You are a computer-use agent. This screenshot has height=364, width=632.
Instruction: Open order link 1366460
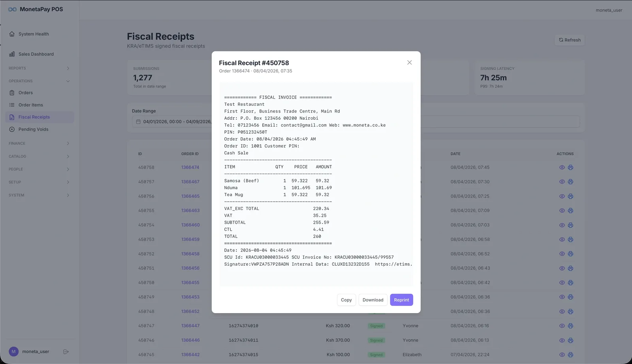point(190,225)
